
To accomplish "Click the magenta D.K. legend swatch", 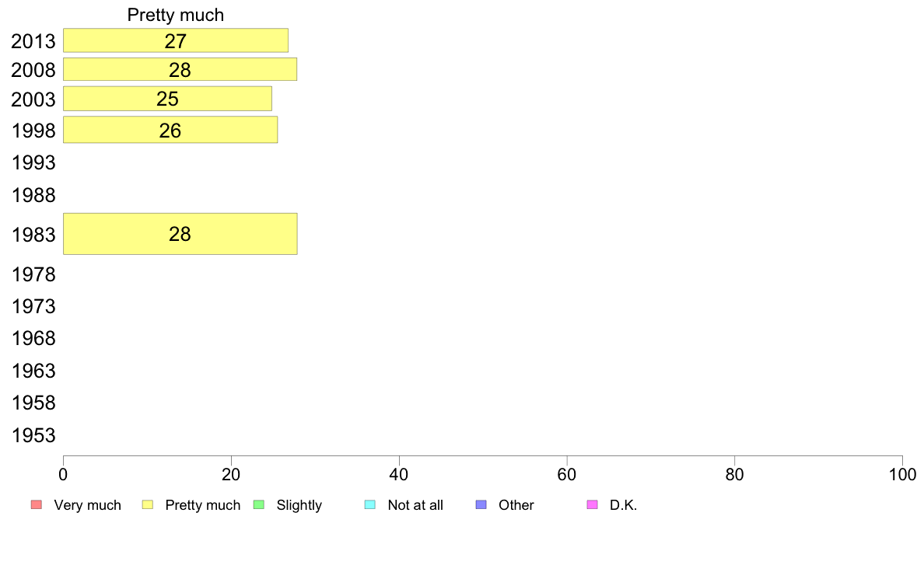I will [x=592, y=505].
